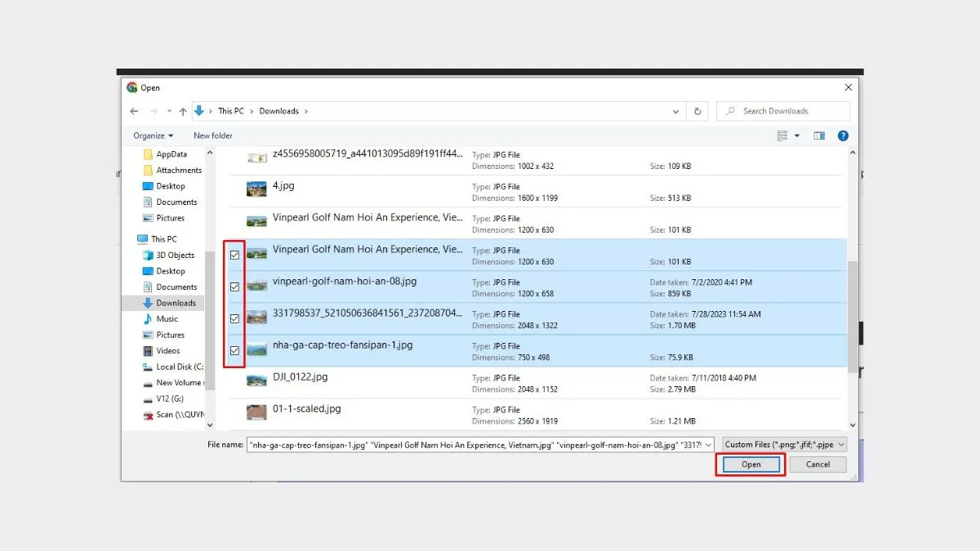980x551 pixels.
Task: Click the Refresh button beside address bar
Action: 697,111
